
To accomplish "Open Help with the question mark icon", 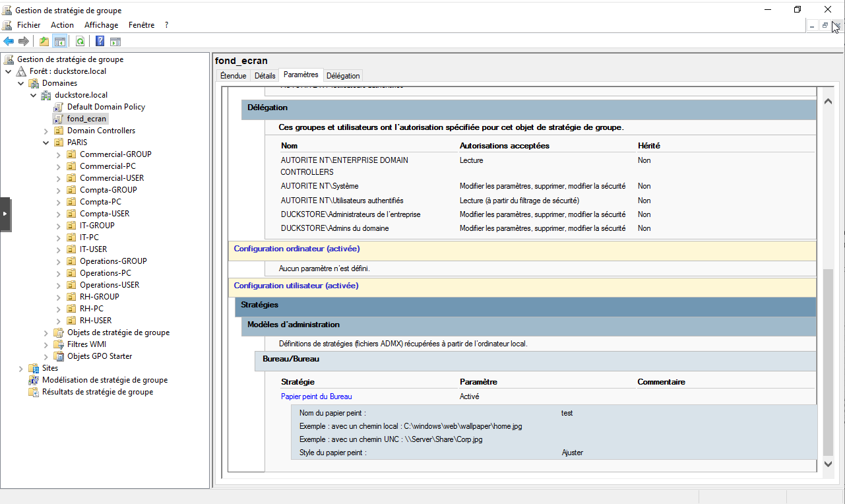I will pos(100,42).
